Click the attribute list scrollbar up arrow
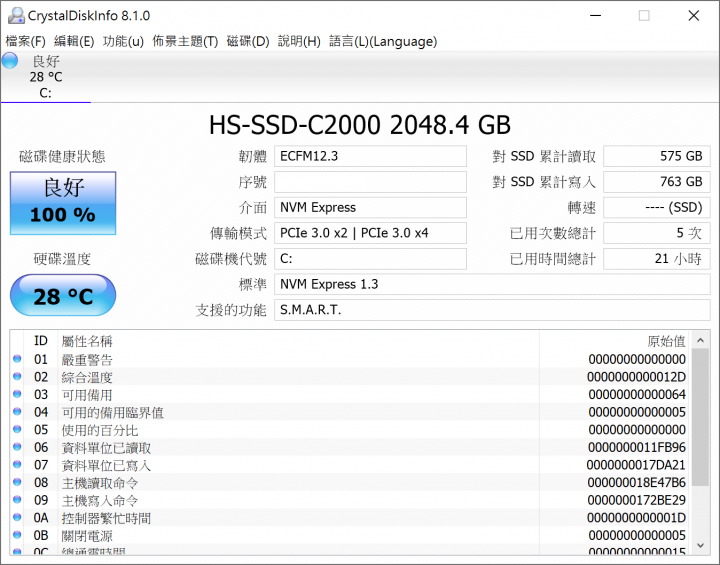This screenshot has height=565, width=720. pos(700,340)
